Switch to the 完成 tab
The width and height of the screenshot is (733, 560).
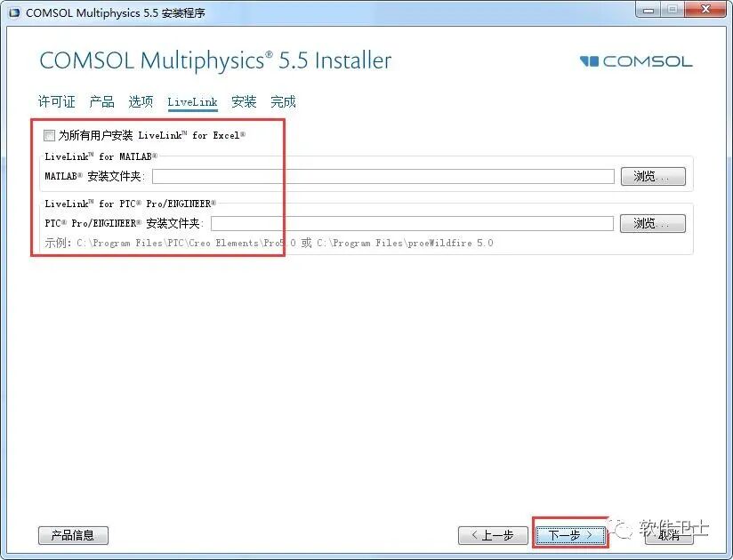(x=283, y=101)
